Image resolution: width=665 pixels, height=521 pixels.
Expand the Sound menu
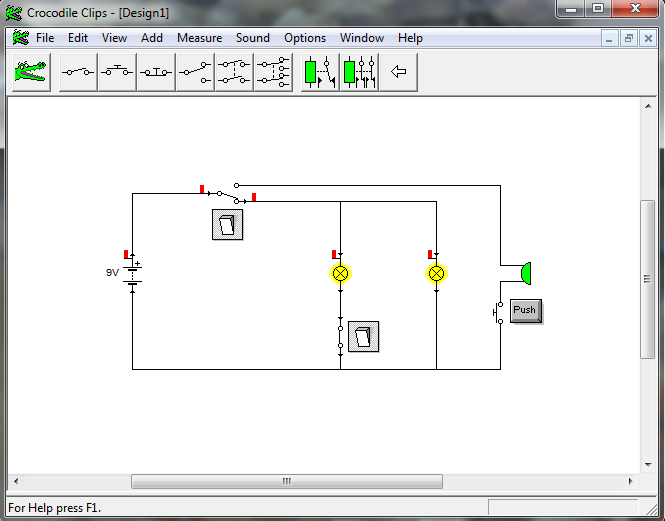pos(253,38)
